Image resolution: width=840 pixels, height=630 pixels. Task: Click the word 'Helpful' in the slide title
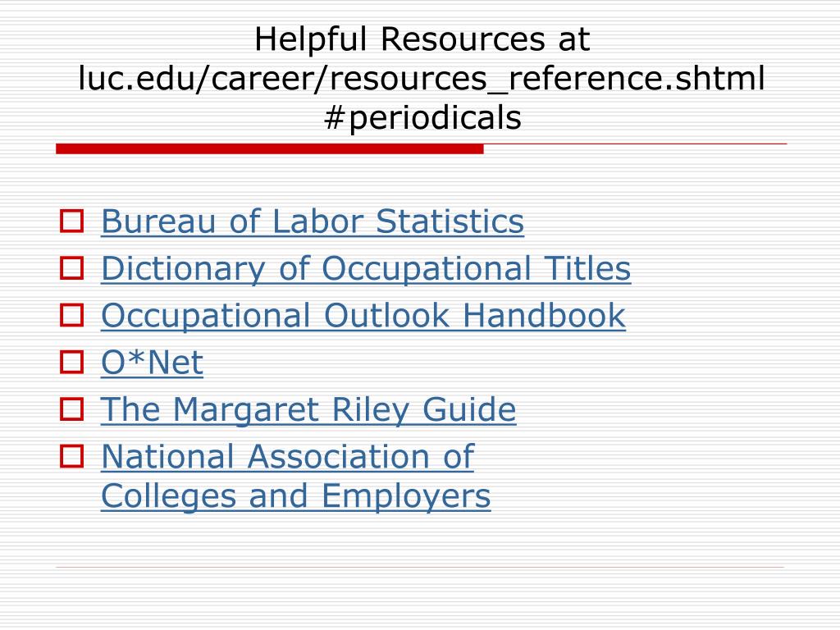pos(311,39)
